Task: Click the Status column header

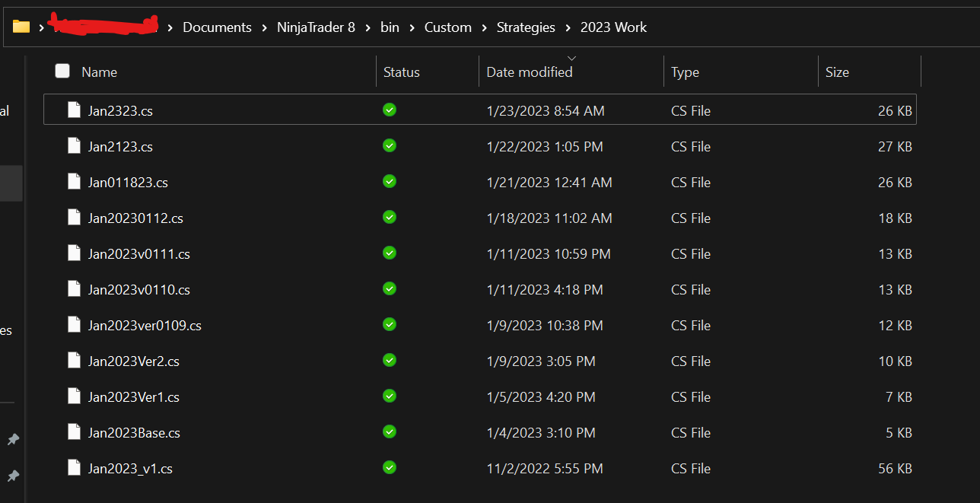Action: [401, 72]
